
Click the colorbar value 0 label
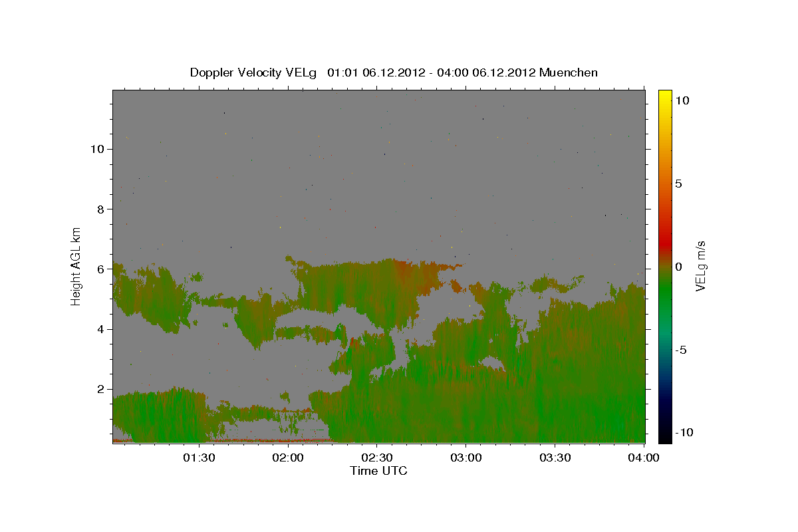[678, 267]
